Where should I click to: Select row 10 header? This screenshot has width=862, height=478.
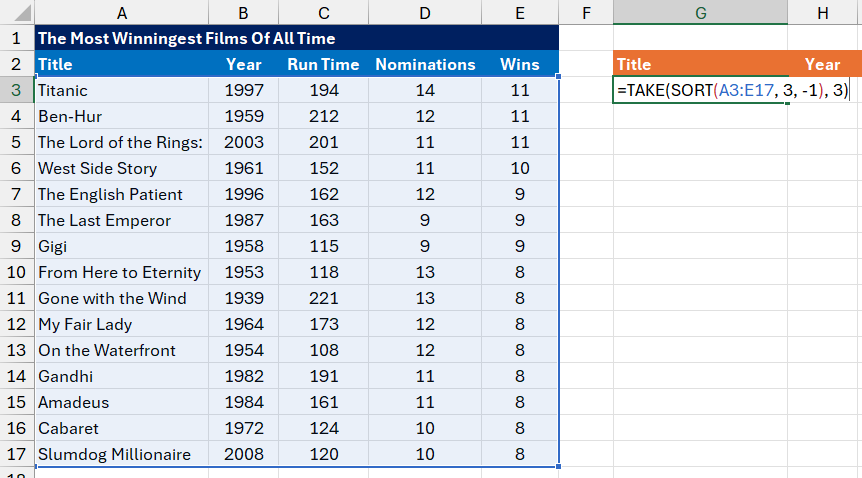coord(17,272)
